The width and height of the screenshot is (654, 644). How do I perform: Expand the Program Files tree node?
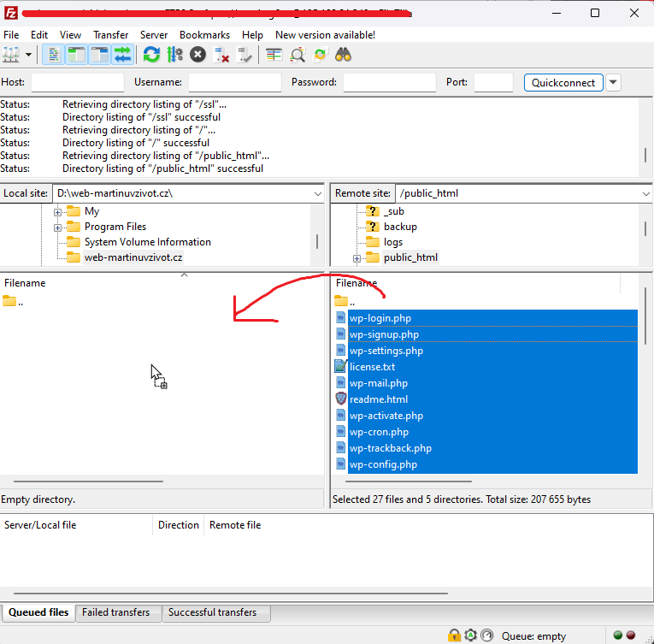[58, 227]
